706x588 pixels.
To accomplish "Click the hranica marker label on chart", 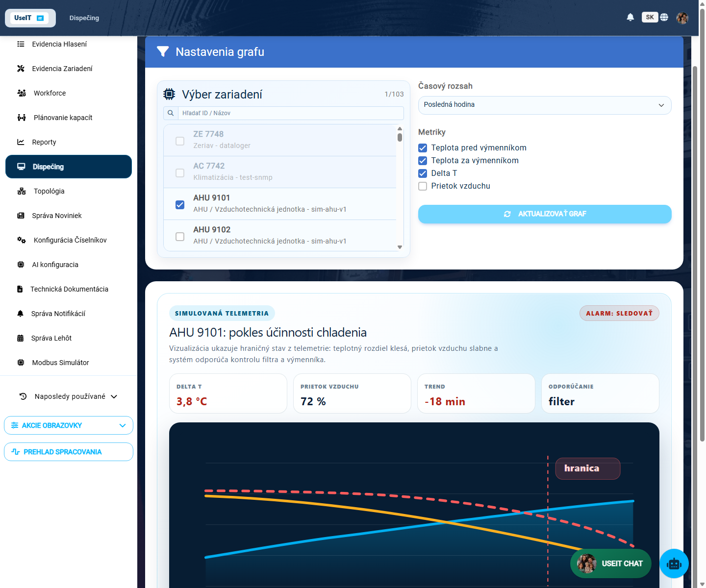I will coord(588,468).
